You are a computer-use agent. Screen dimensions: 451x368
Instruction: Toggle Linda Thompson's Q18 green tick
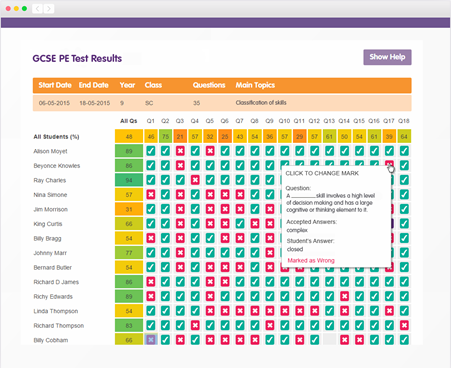pos(404,311)
